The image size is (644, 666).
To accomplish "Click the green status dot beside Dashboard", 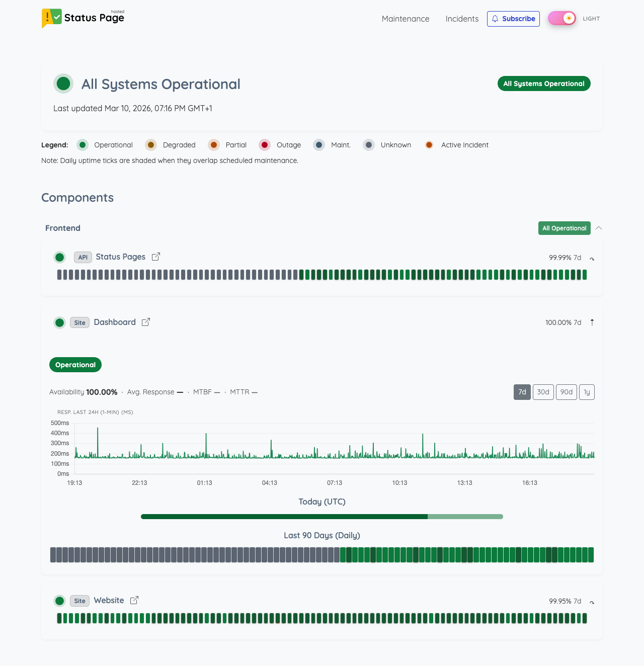I will coord(60,322).
